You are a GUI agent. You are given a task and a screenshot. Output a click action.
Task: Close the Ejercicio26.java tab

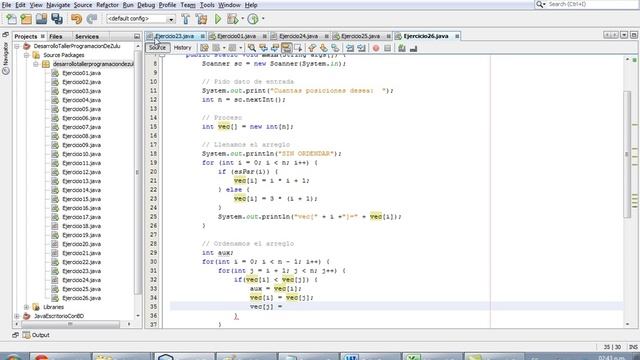(457, 36)
